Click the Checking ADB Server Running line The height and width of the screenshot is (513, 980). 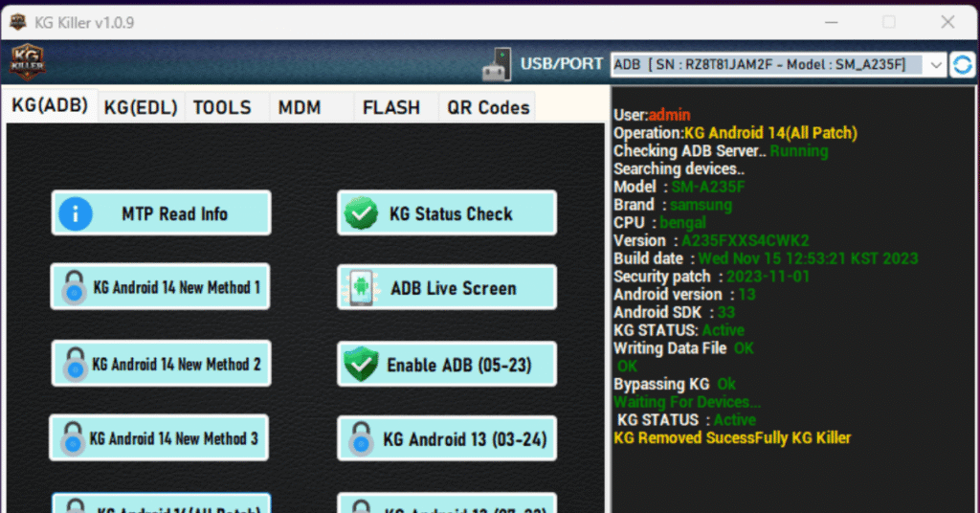(721, 151)
